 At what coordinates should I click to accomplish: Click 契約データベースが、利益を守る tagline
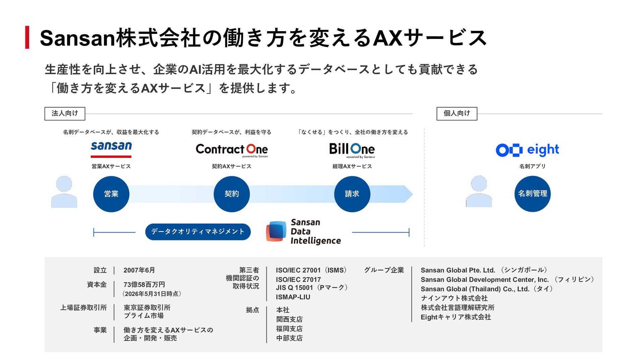coord(231,132)
